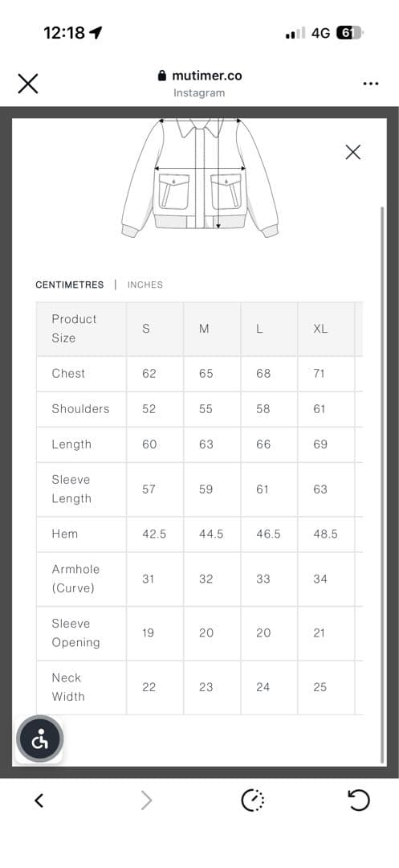Tap the Chest row label
The image size is (399, 868).
(68, 374)
